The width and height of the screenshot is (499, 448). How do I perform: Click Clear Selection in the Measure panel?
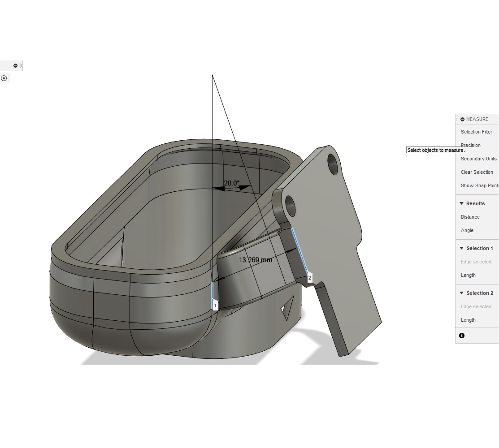[x=477, y=172]
